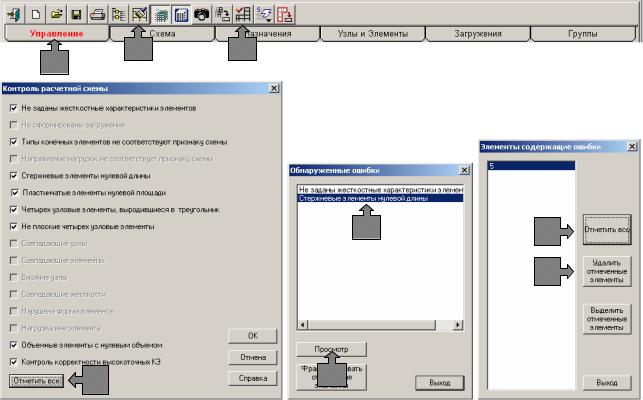This screenshot has width=643, height=400.
Task: Click 'Отметить все' in schema control dialog
Action: click(x=36, y=381)
